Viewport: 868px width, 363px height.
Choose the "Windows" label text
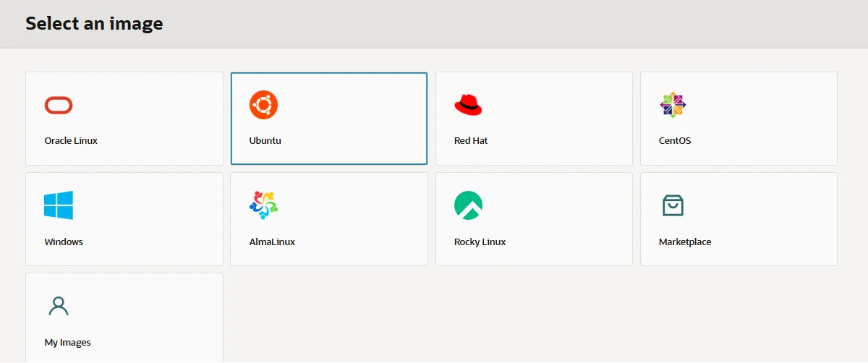[x=64, y=242]
